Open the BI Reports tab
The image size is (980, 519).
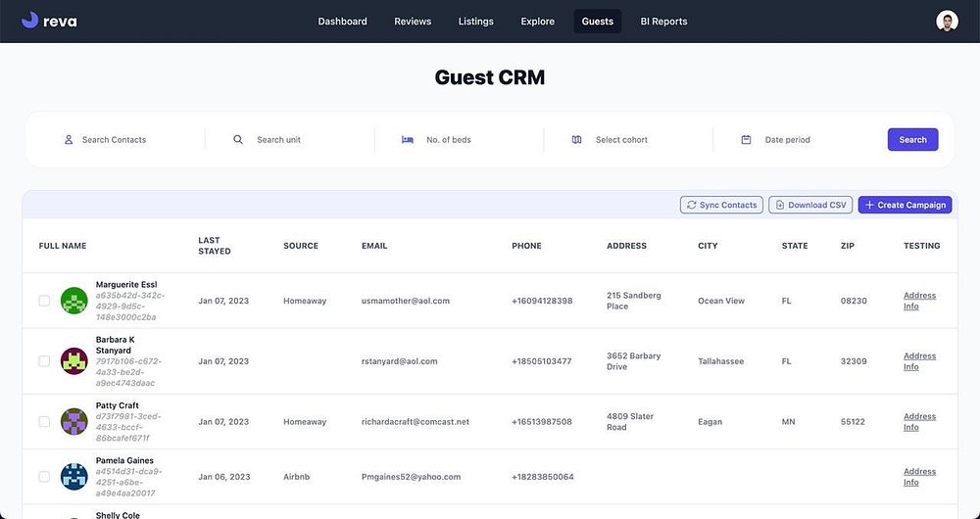[x=663, y=22]
